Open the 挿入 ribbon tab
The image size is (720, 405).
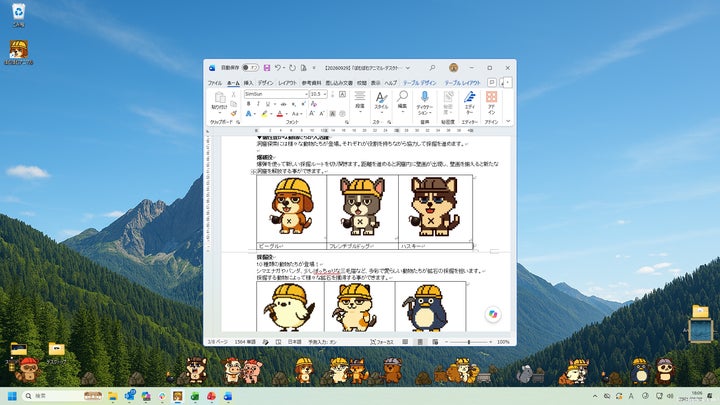point(248,83)
